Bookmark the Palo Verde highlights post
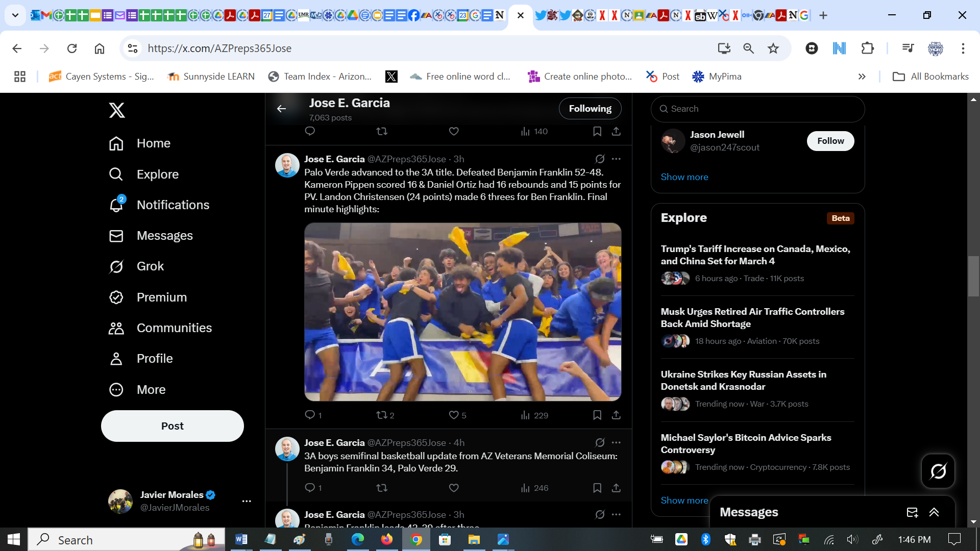The width and height of the screenshot is (980, 551). pos(597,415)
